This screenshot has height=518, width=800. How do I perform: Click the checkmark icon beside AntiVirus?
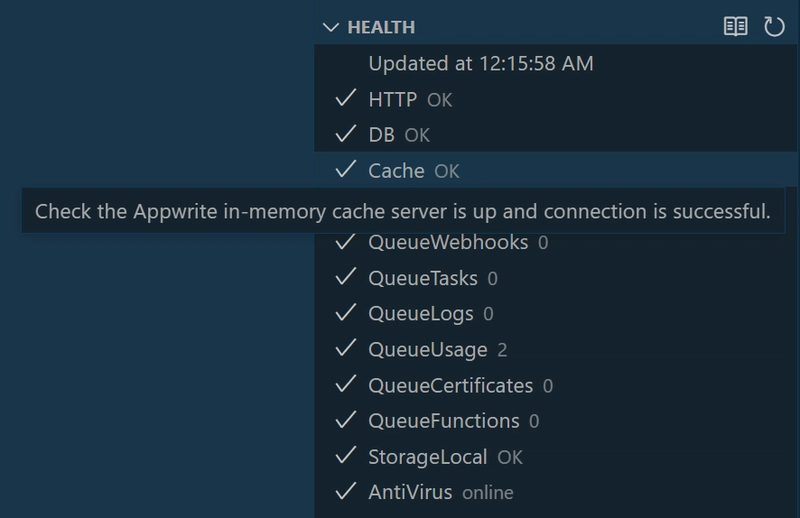tap(346, 492)
